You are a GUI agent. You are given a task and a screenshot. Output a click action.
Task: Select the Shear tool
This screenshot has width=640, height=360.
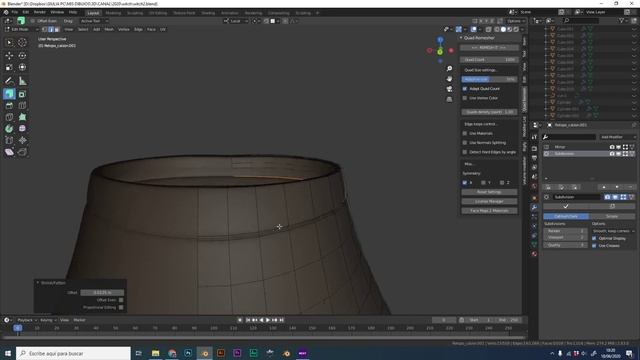point(9,152)
